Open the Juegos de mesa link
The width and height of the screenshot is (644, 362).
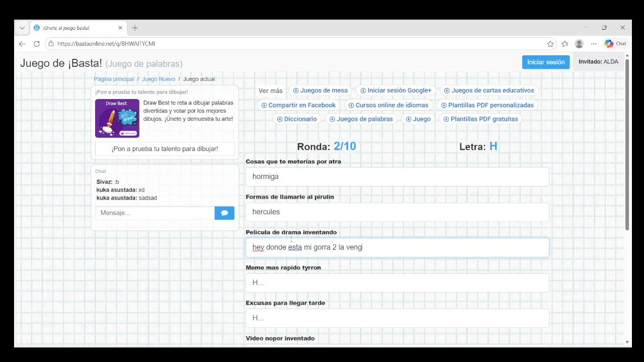click(320, 90)
